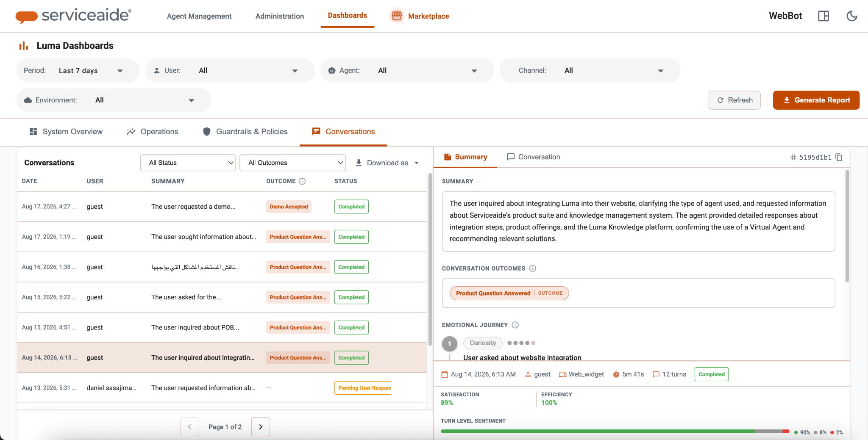Select 'The user inquired about POB...' row

(x=222, y=328)
